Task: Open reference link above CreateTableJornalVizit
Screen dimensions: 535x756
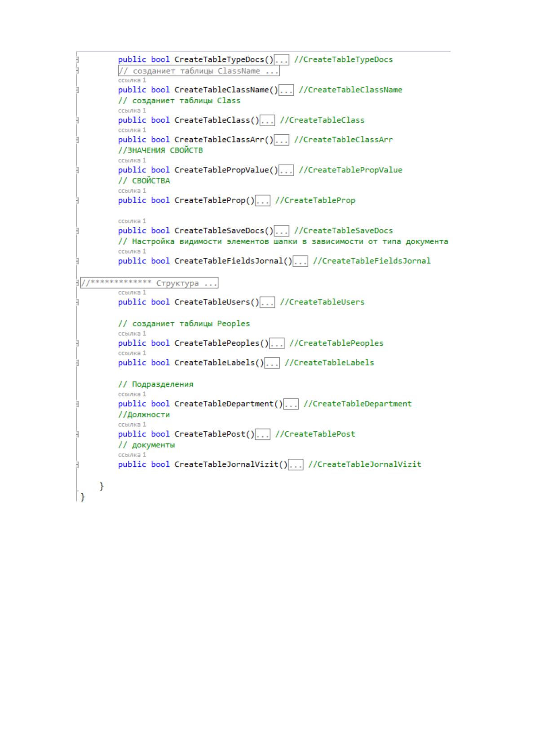Action: pyautogui.click(x=132, y=455)
